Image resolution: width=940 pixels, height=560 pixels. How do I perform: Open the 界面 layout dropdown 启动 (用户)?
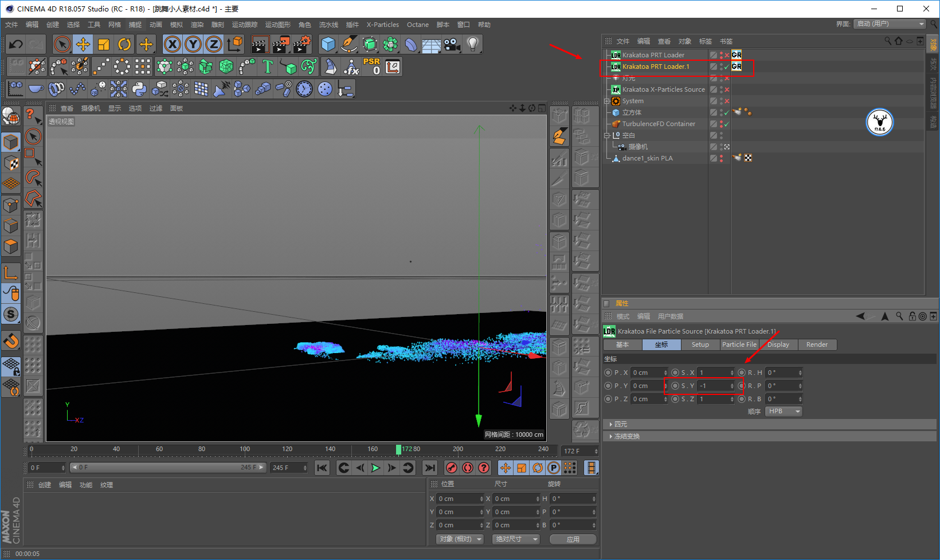pos(890,24)
